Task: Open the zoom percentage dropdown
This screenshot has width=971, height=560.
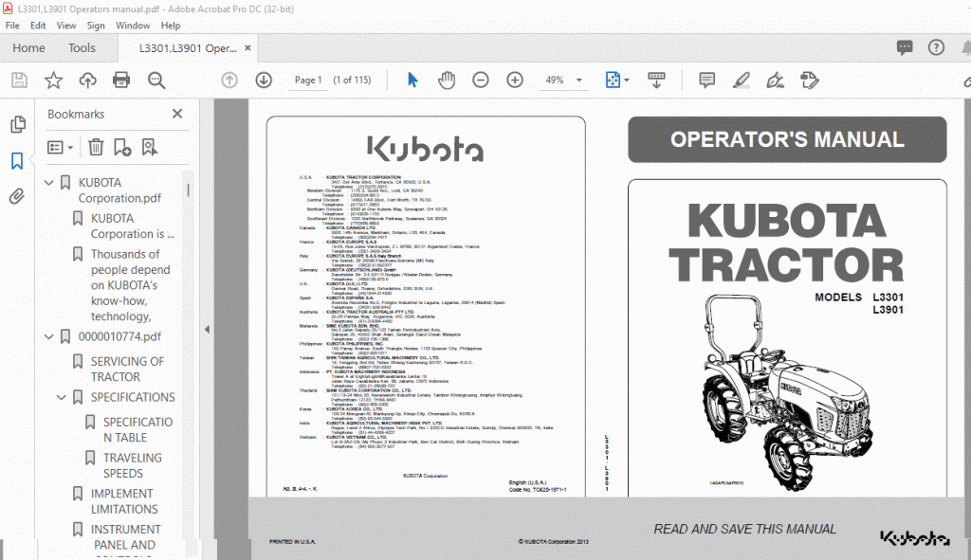Action: click(x=579, y=80)
